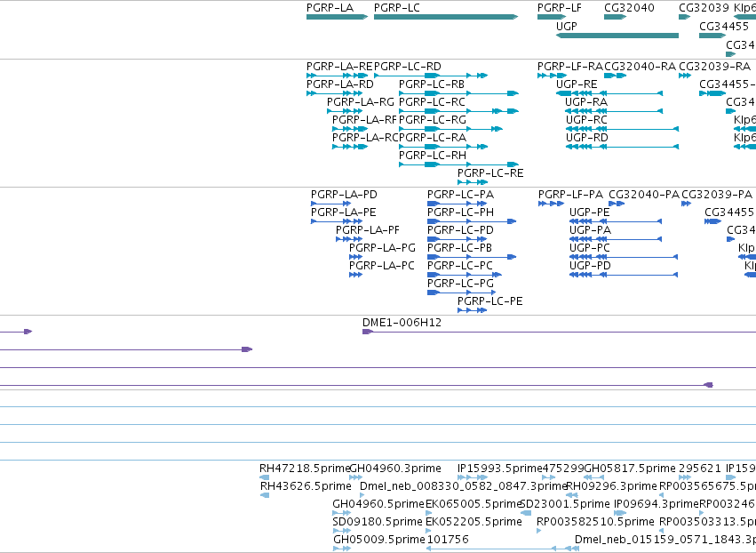Image resolution: width=756 pixels, height=553 pixels.
Task: Select the CG34455 gene label
Action: [724, 26]
